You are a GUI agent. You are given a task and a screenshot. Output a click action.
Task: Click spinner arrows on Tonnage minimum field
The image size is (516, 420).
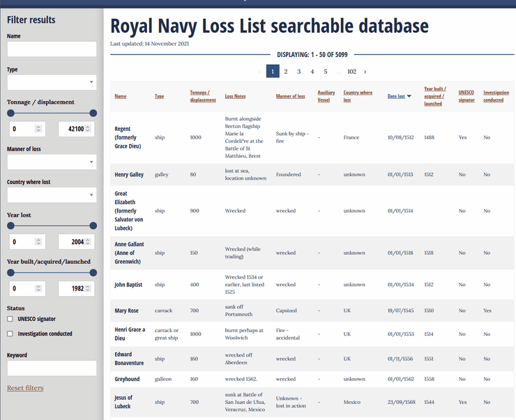[39, 129]
